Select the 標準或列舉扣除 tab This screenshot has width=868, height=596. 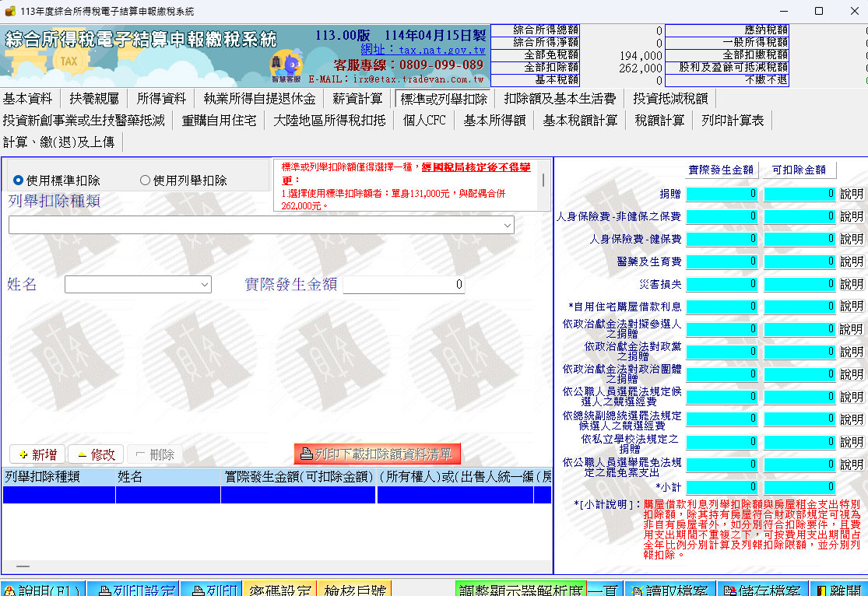point(444,99)
